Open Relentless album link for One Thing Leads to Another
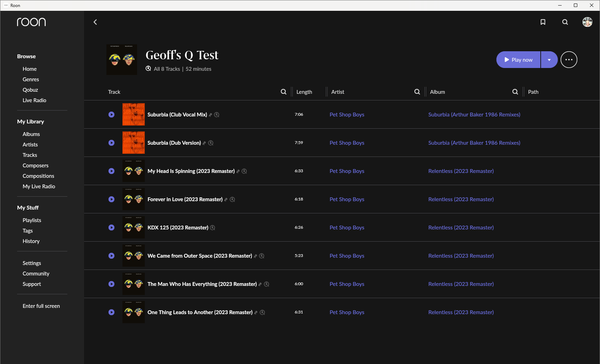The height and width of the screenshot is (364, 600). [x=461, y=312]
